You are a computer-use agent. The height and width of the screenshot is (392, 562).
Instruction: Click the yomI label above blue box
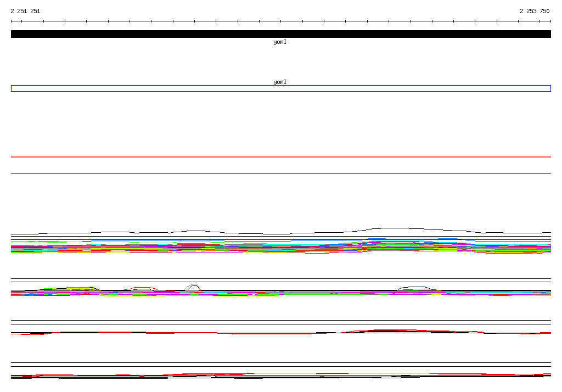(x=280, y=82)
